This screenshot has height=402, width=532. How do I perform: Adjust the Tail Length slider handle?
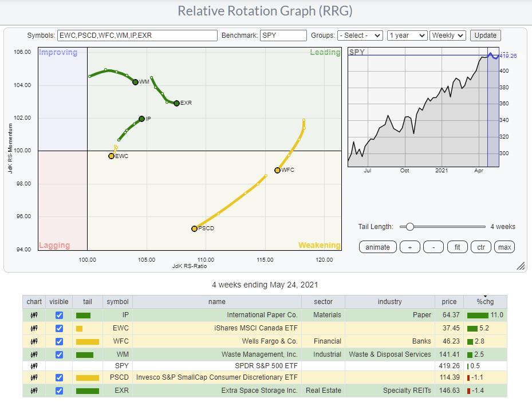tap(410, 227)
